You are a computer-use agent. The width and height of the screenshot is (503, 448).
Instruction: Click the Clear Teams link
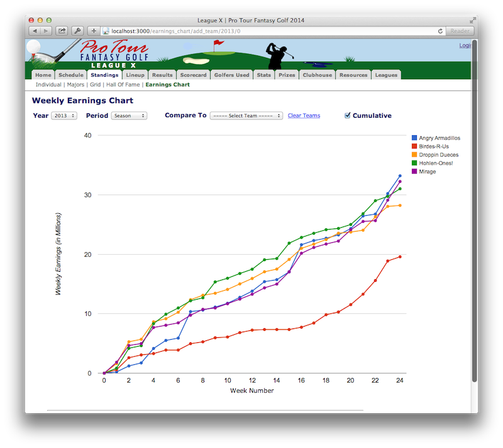(304, 116)
